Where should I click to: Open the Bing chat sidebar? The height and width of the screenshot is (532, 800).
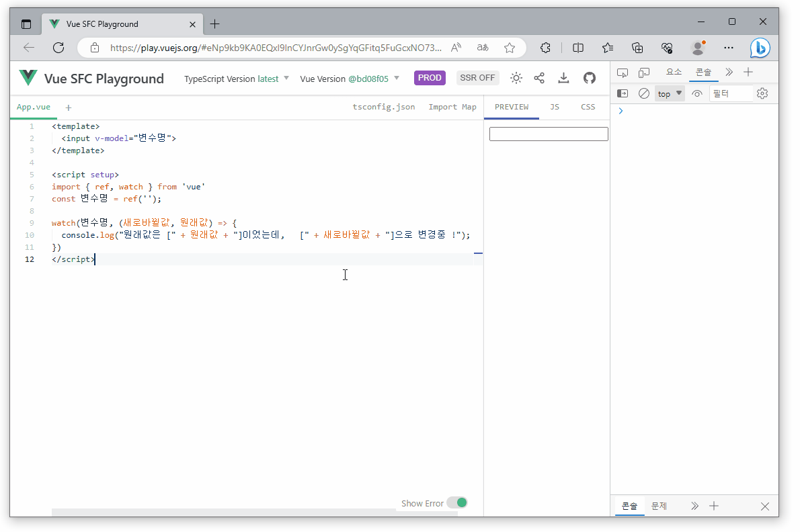[x=760, y=48]
